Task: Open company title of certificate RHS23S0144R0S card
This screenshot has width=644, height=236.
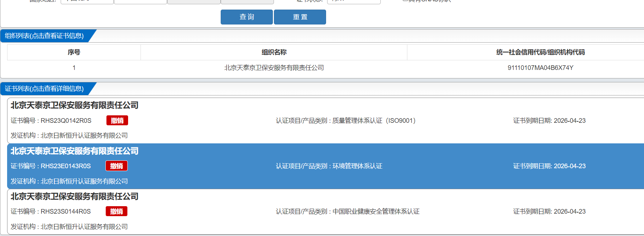Action: 75,197
